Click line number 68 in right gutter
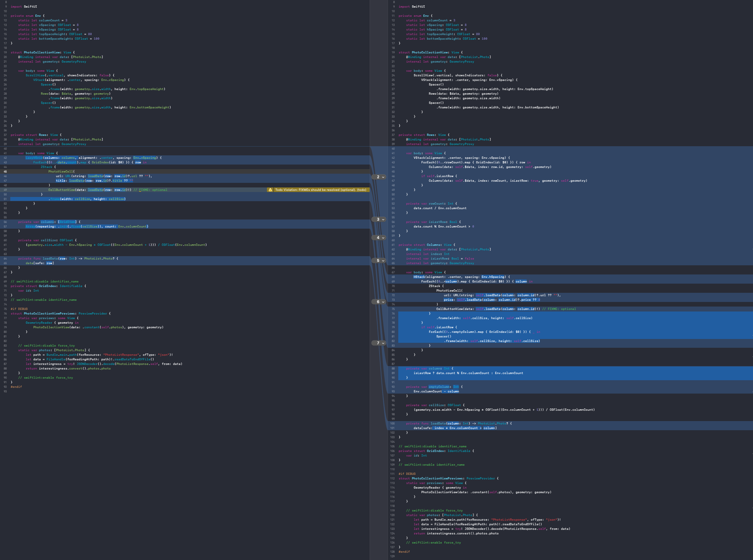 [x=393, y=277]
